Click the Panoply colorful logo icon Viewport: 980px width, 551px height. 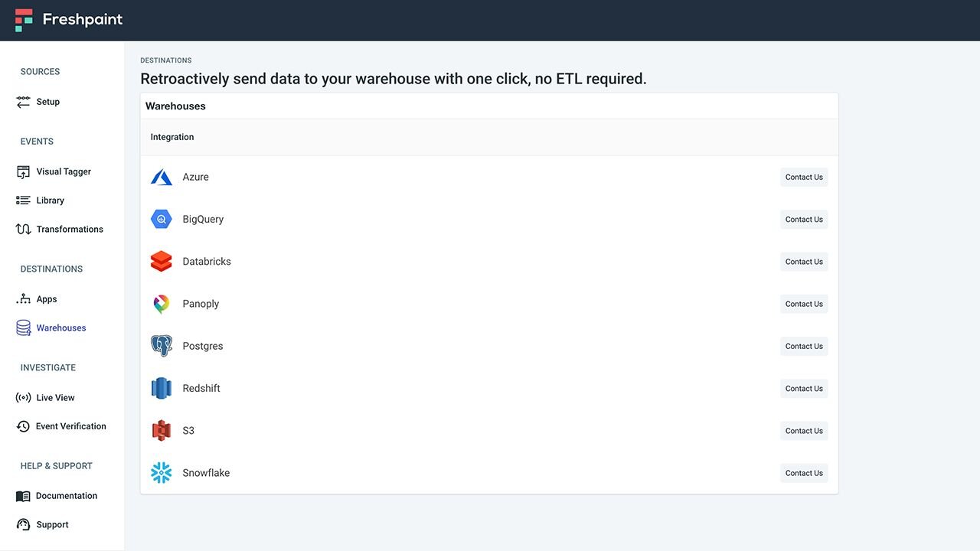(x=162, y=304)
